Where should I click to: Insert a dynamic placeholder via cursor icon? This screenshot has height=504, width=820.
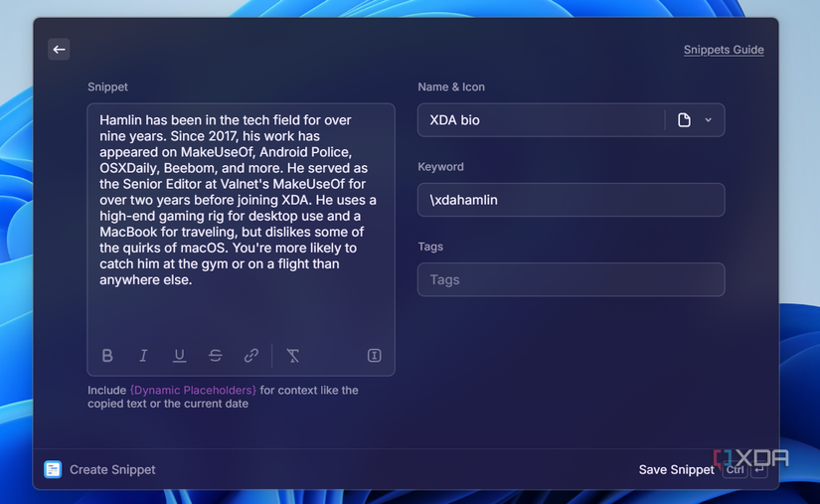(374, 356)
